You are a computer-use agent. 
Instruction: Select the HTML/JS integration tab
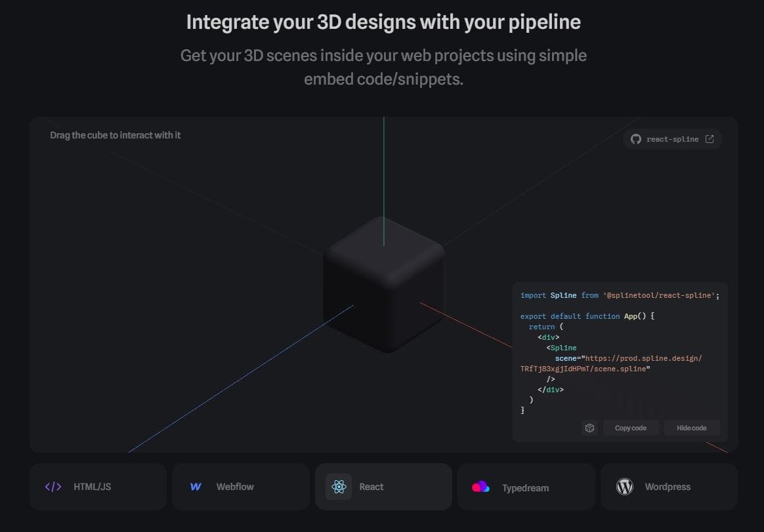coord(98,487)
